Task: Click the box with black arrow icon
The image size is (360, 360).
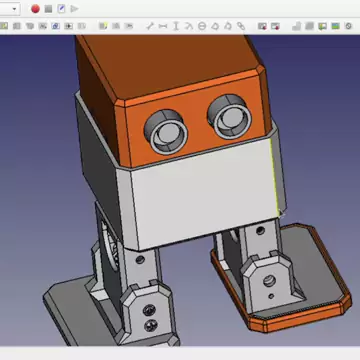Action: tap(69, 26)
